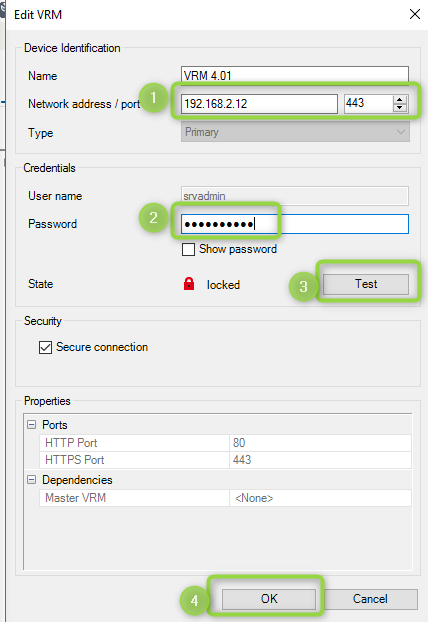Cancel the Edit VRM dialog
The width and height of the screenshot is (428, 622).
pyautogui.click(x=370, y=599)
